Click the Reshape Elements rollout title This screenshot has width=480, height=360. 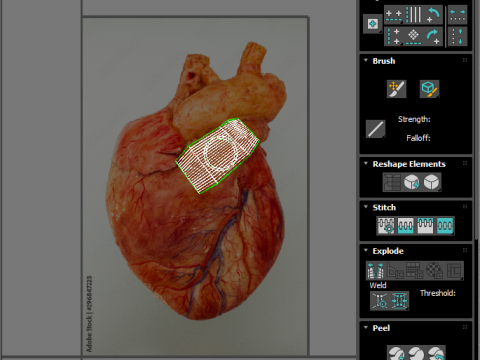coord(409,164)
